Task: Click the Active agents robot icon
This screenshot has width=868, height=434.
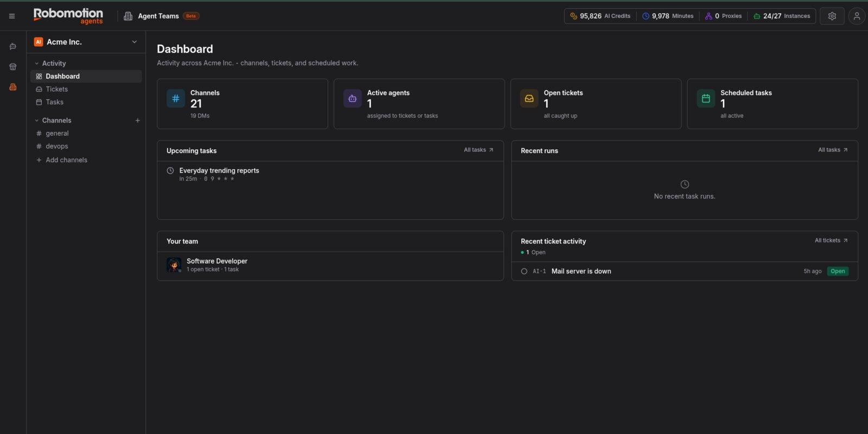Action: click(x=353, y=98)
